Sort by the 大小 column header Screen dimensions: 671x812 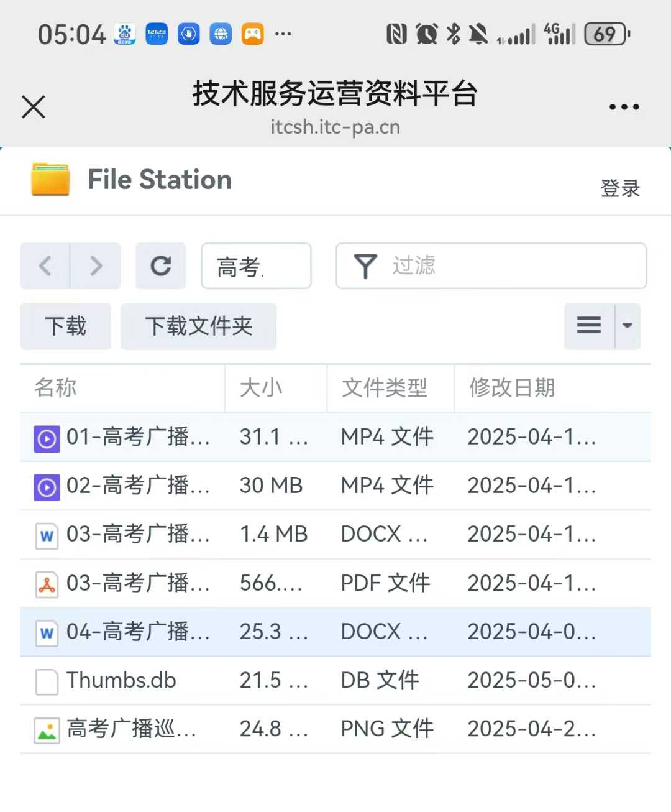click(261, 388)
